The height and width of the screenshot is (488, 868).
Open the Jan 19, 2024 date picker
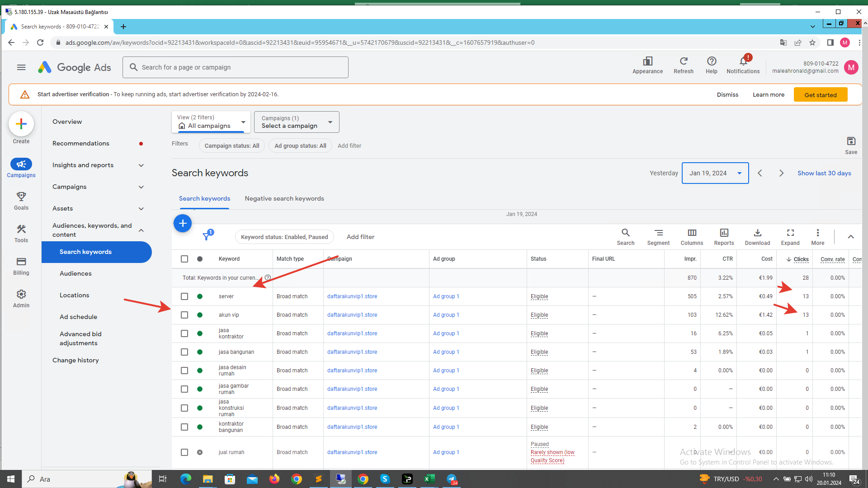(x=715, y=173)
